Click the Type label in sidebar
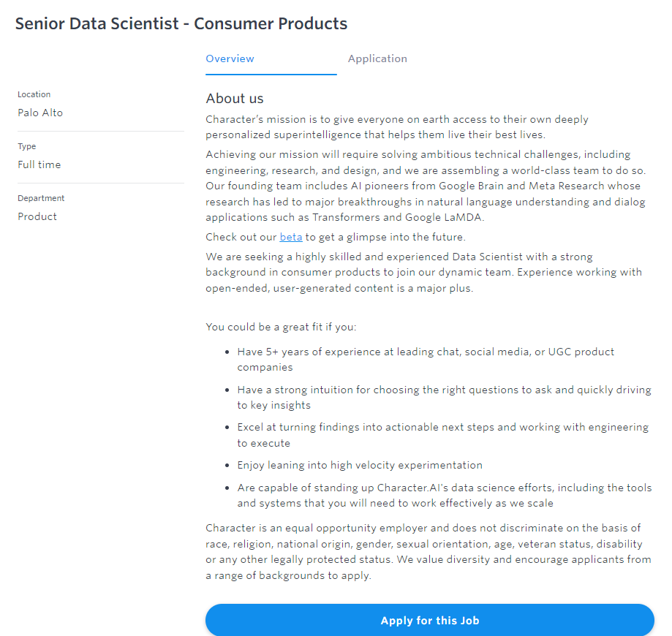 point(27,147)
